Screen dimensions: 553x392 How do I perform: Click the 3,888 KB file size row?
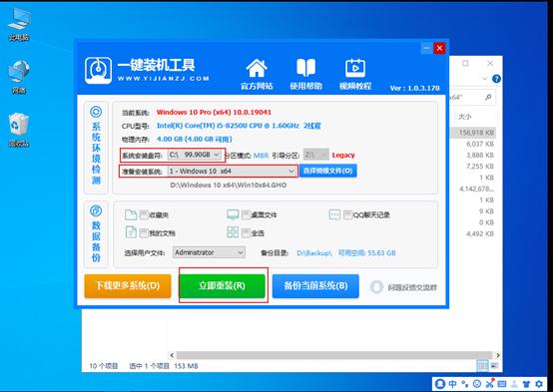click(480, 156)
